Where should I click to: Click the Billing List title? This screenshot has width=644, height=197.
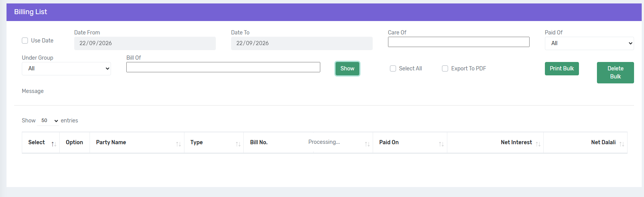click(31, 12)
